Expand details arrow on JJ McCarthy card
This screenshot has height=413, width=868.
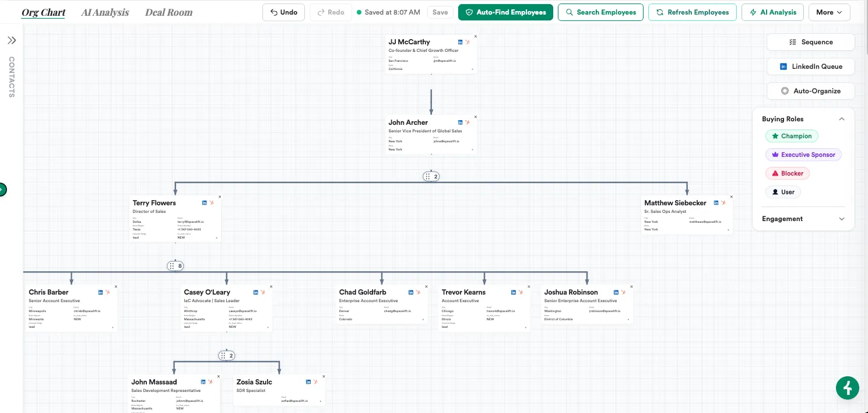472,69
